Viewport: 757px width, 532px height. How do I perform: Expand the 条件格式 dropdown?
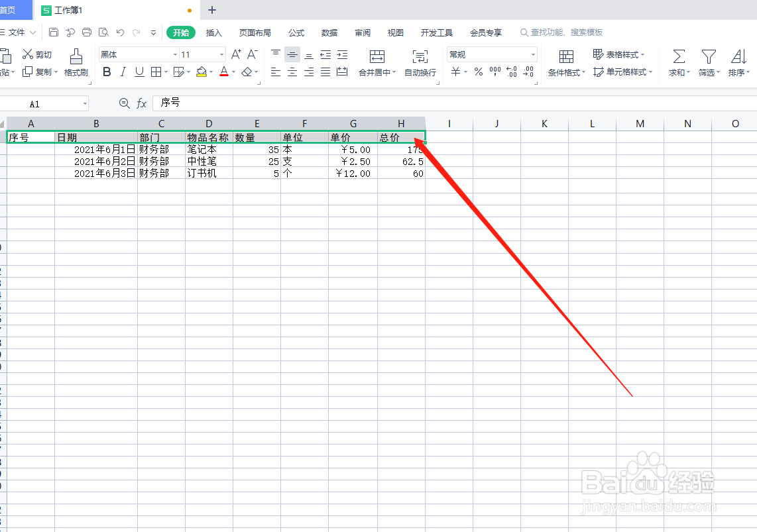tap(583, 72)
